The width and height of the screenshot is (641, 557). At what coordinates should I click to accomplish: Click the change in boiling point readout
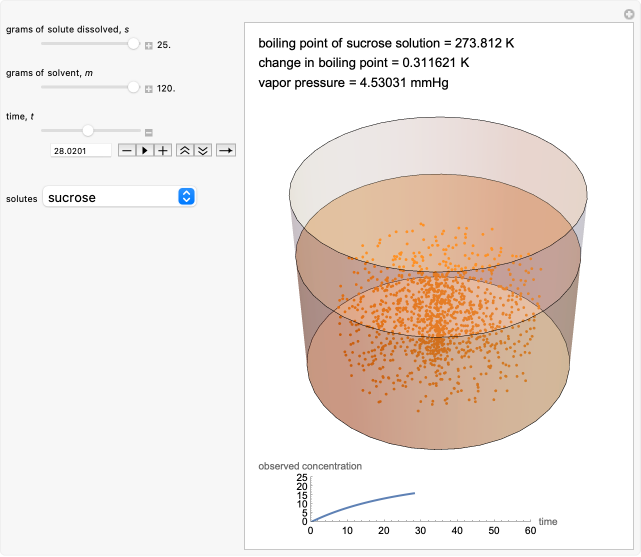[364, 62]
